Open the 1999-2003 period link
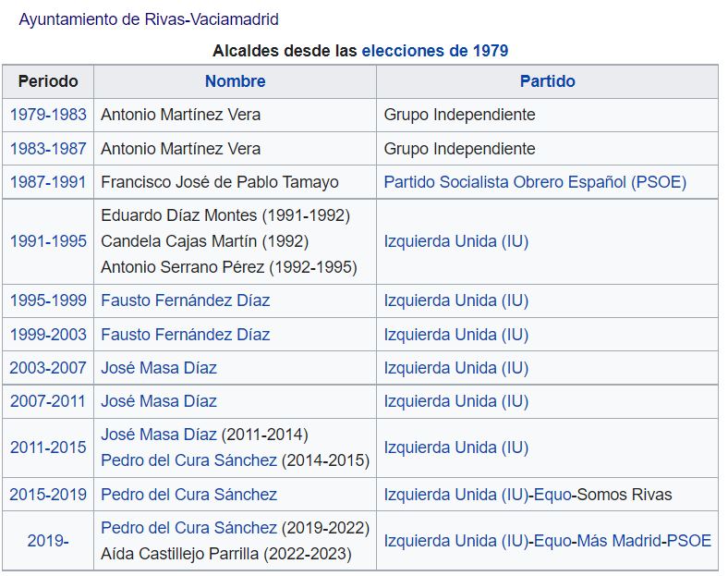The image size is (728, 576). [48, 335]
